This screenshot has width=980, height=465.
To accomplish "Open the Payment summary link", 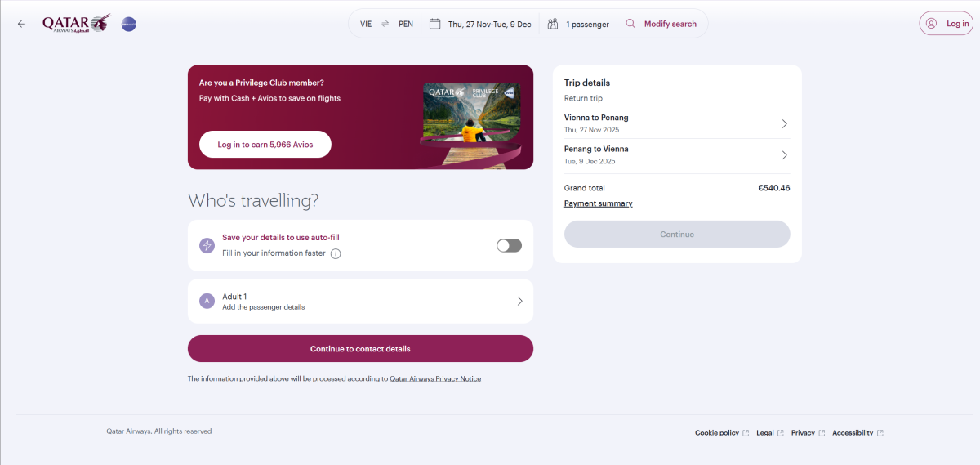I will [598, 203].
